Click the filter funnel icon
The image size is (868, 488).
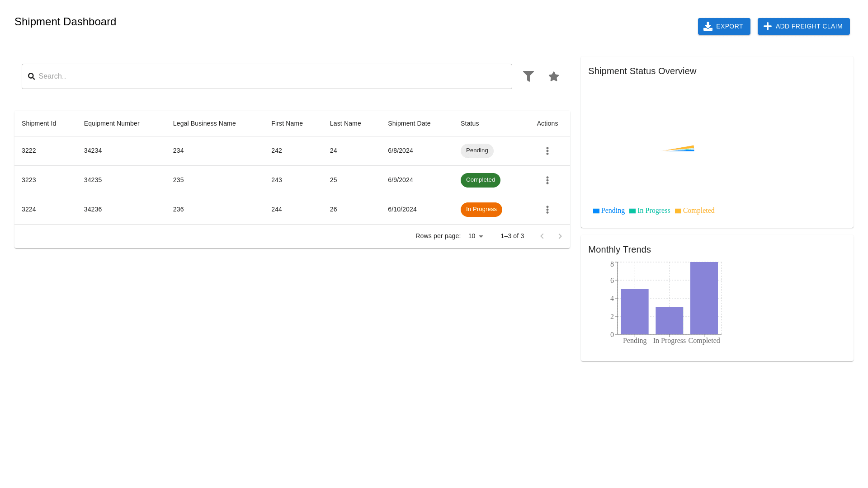(528, 76)
